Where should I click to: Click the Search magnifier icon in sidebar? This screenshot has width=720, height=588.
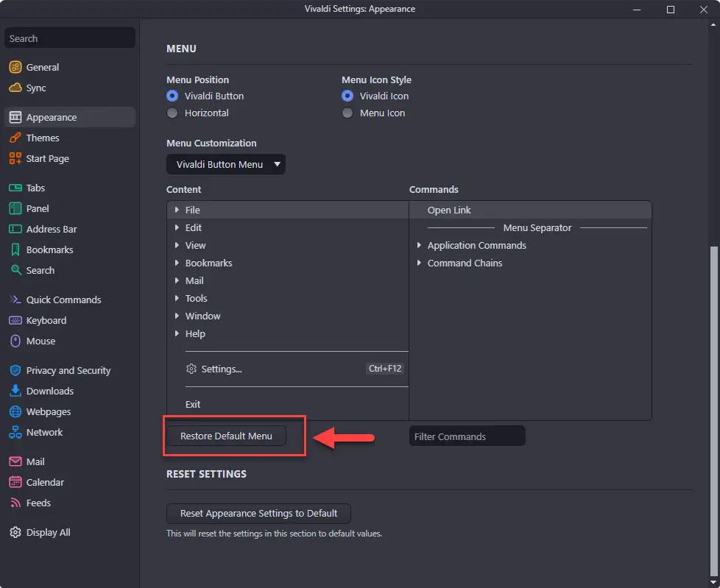[x=16, y=270]
